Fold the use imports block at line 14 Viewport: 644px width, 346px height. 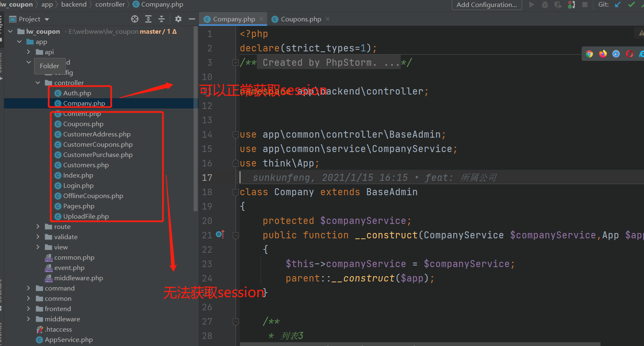coord(235,134)
